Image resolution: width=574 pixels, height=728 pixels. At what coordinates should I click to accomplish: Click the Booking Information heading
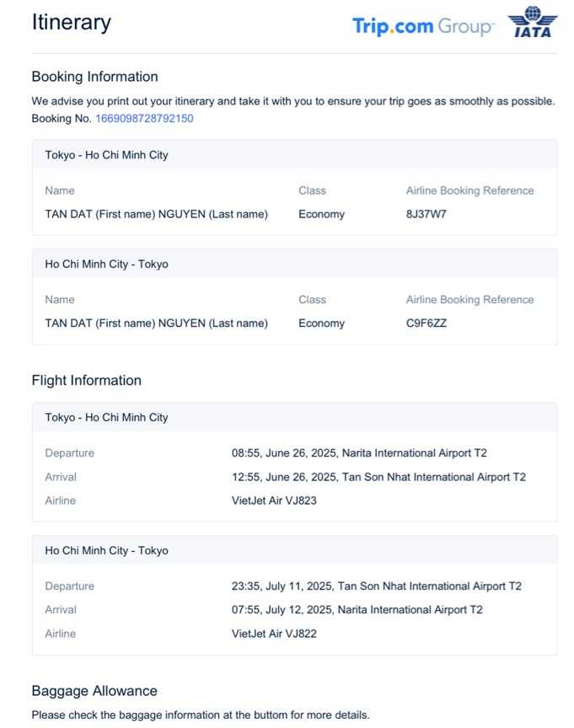(94, 77)
